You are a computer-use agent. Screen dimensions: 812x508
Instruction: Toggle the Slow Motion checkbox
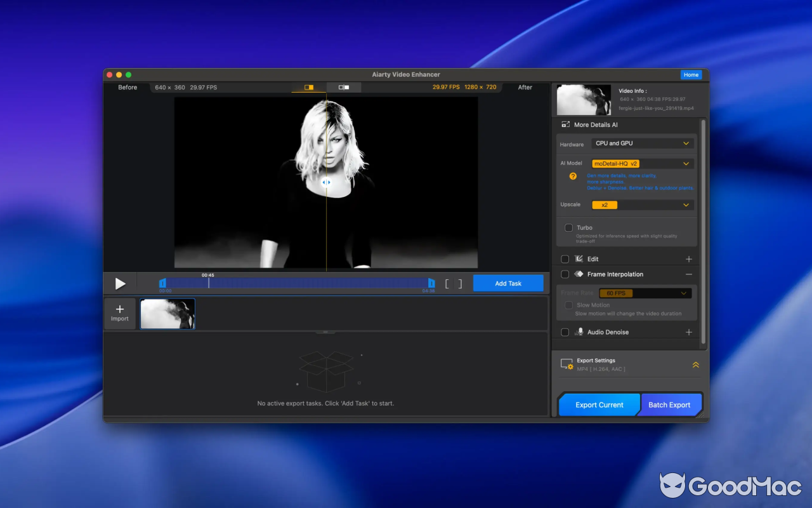[568, 305]
